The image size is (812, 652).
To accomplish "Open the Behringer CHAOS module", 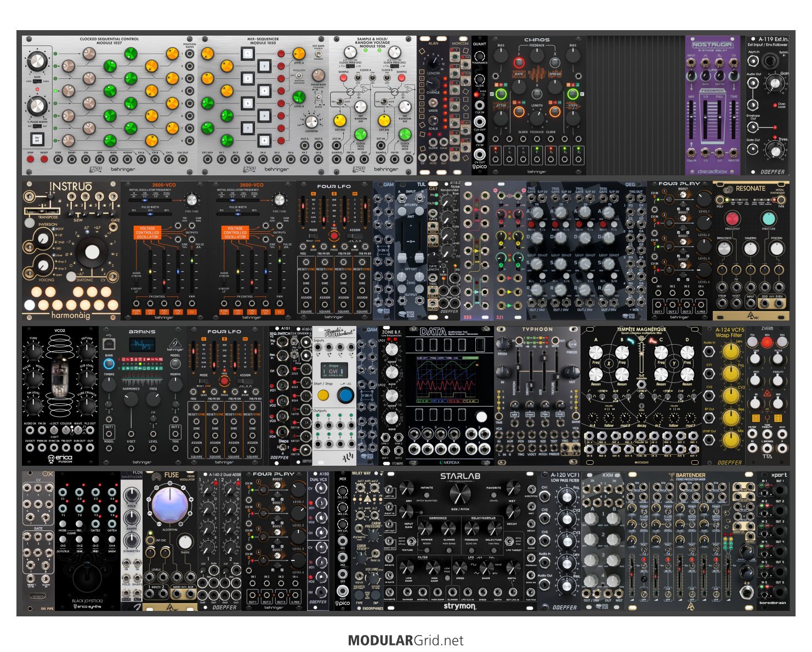I will tap(537, 105).
